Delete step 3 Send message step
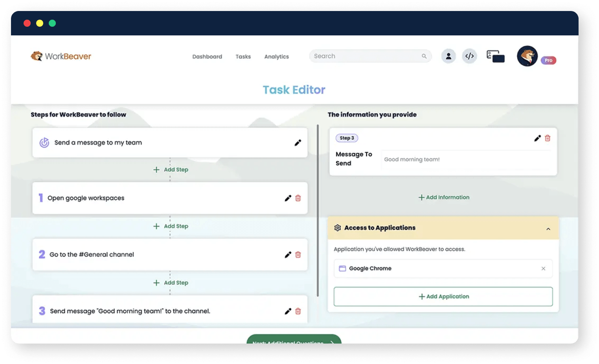This screenshot has height=364, width=599. tap(298, 311)
